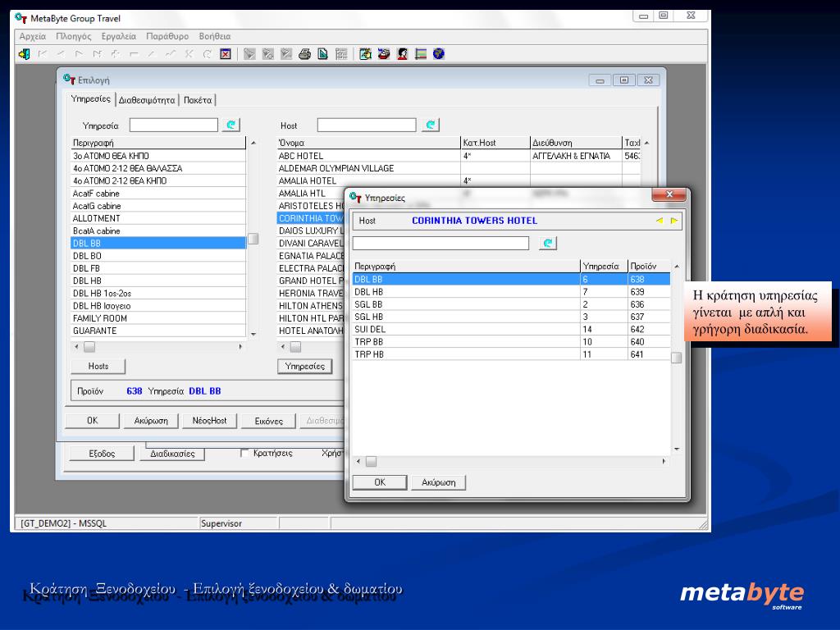Click the grayed refresh circular arrow icon
This screenshot has height=630, width=840.
click(207, 53)
